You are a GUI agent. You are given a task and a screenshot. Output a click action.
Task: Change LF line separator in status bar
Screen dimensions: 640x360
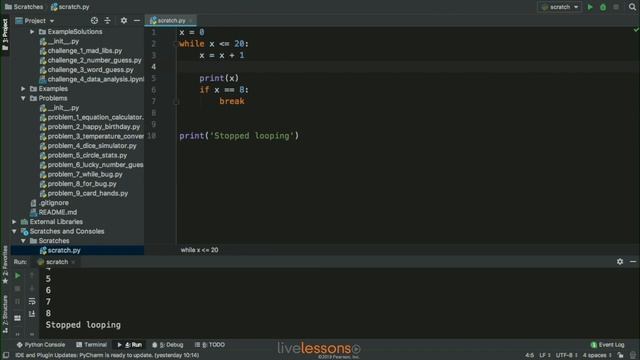coord(544,356)
